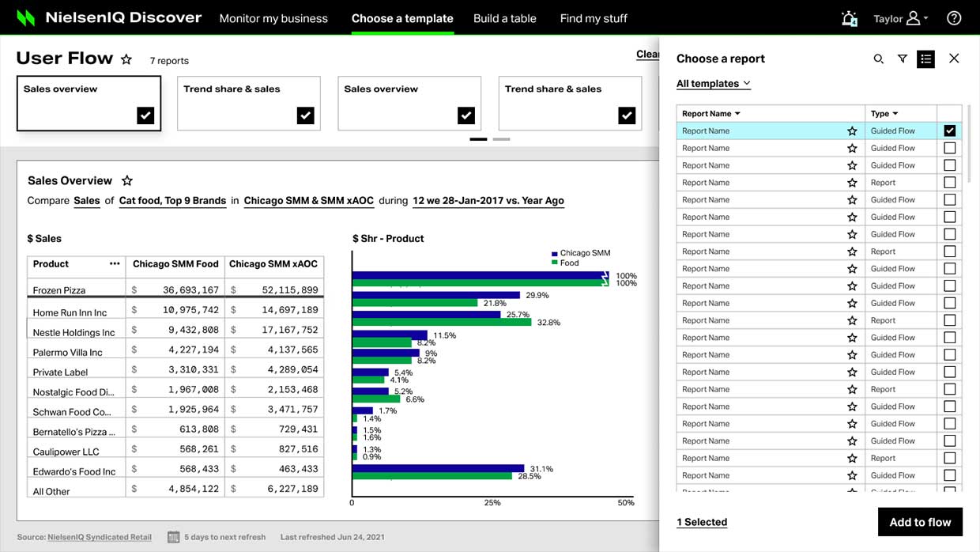Open Product column three-dot options menu

pyautogui.click(x=115, y=264)
